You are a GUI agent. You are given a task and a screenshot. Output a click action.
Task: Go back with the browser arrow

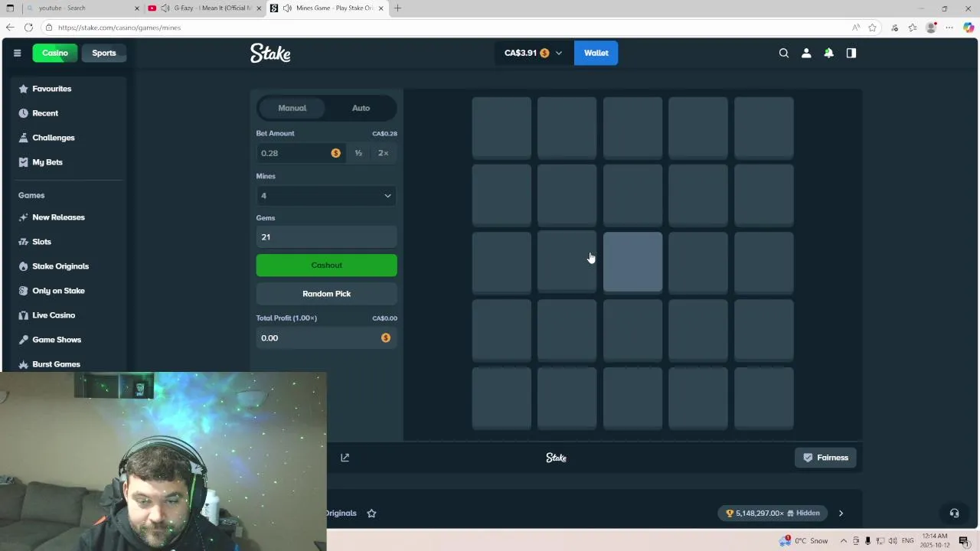point(10,28)
